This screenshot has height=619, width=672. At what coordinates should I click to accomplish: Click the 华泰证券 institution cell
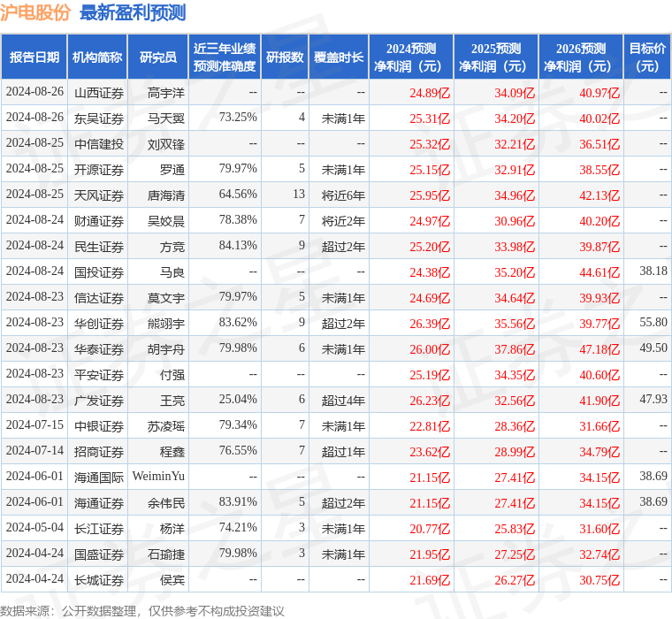coord(99,349)
